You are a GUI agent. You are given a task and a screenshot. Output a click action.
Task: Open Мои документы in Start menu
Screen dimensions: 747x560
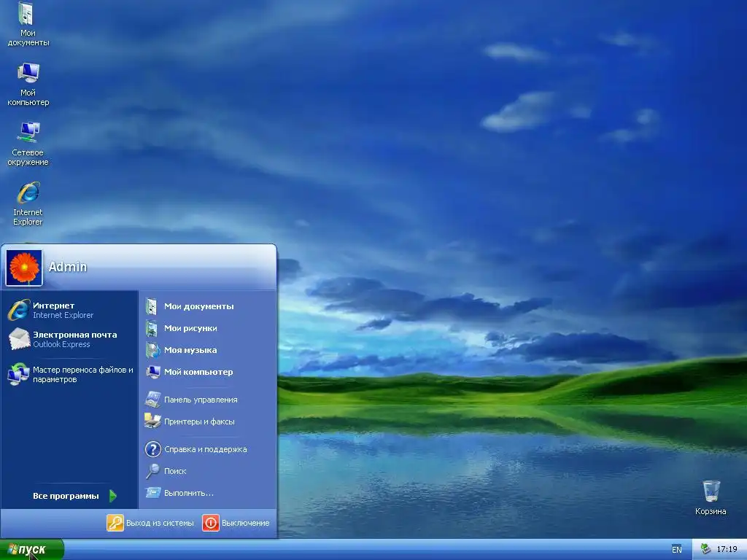(x=208, y=306)
